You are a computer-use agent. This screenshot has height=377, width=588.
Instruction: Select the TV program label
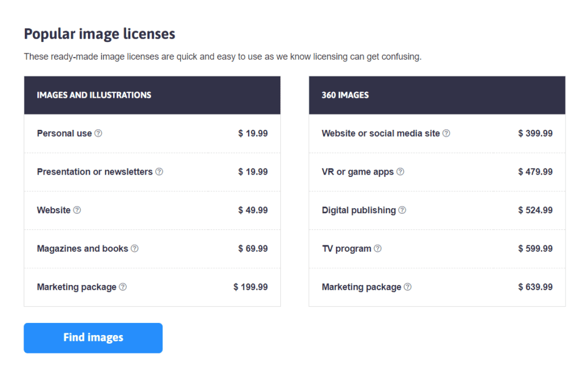(x=346, y=249)
